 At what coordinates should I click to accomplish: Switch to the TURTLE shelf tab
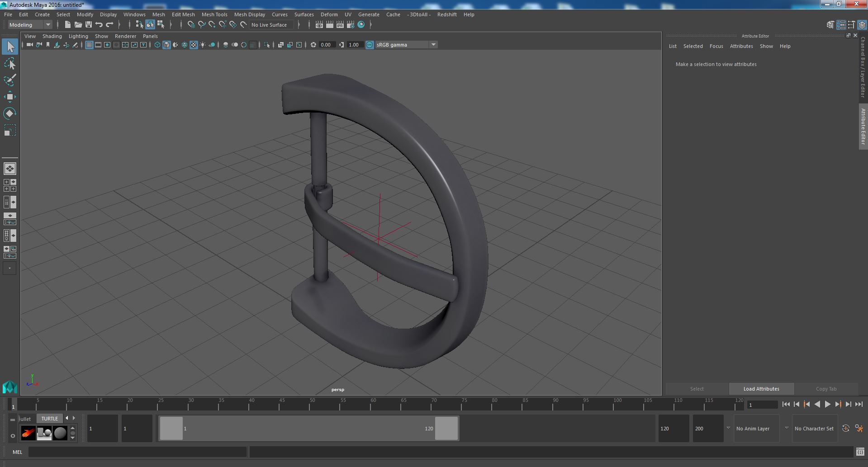(x=50, y=419)
